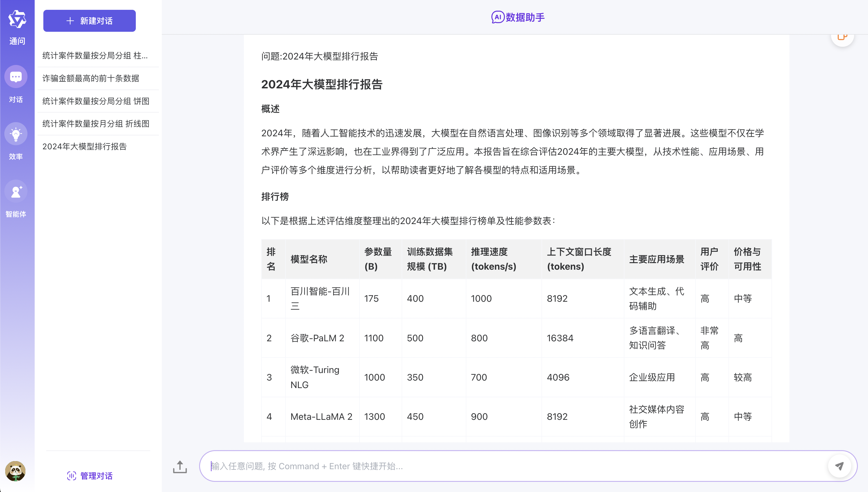Open the 对话 chat sidebar icon
The image size is (868, 492).
tap(16, 77)
